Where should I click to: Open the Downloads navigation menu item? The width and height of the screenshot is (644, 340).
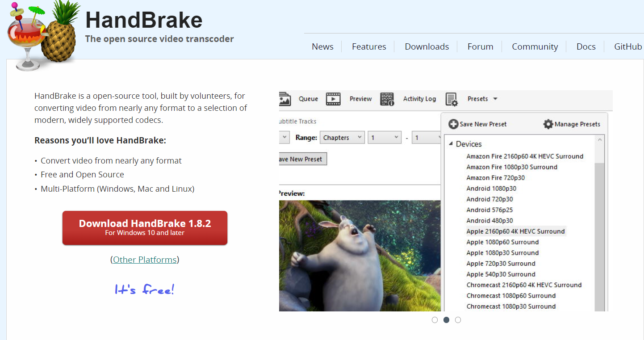tap(427, 46)
